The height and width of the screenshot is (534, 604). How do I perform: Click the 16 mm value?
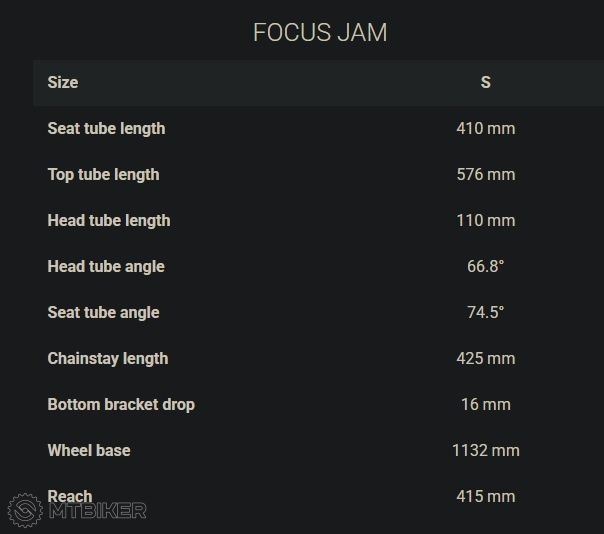(x=485, y=404)
